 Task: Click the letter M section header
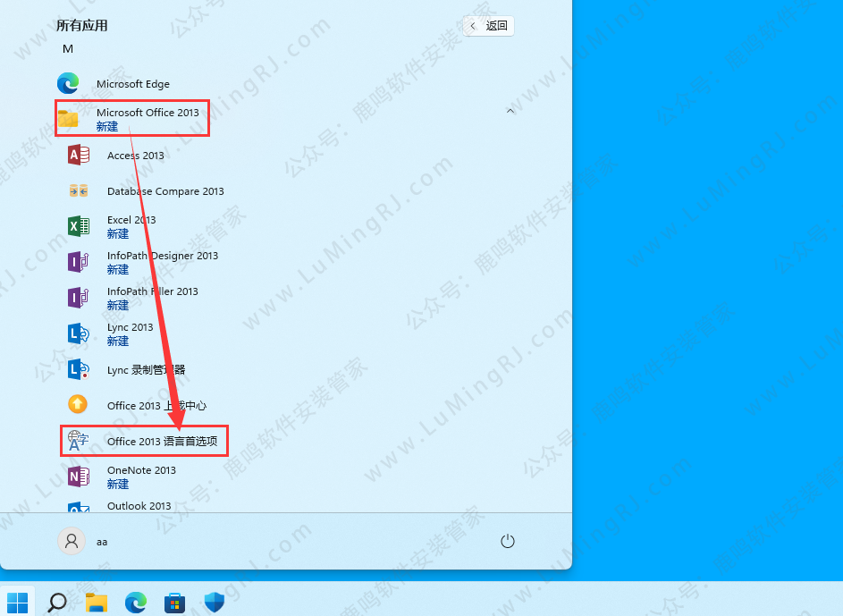pos(68,48)
